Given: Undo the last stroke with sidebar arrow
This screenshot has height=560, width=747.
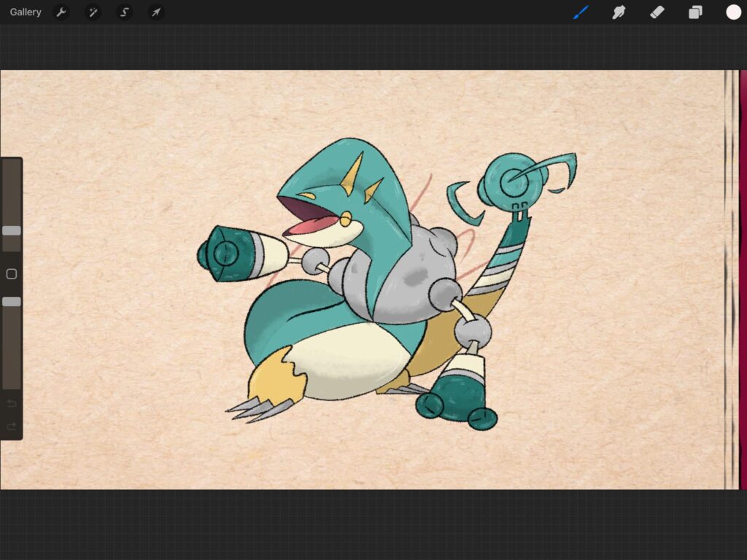Looking at the screenshot, I should [12, 404].
